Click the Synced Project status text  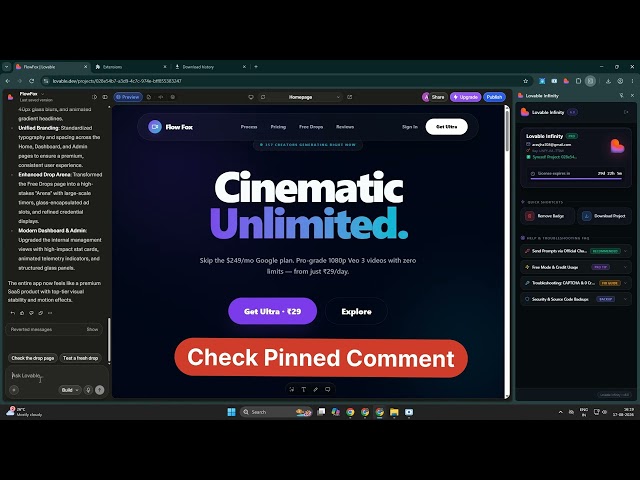pyautogui.click(x=554, y=157)
